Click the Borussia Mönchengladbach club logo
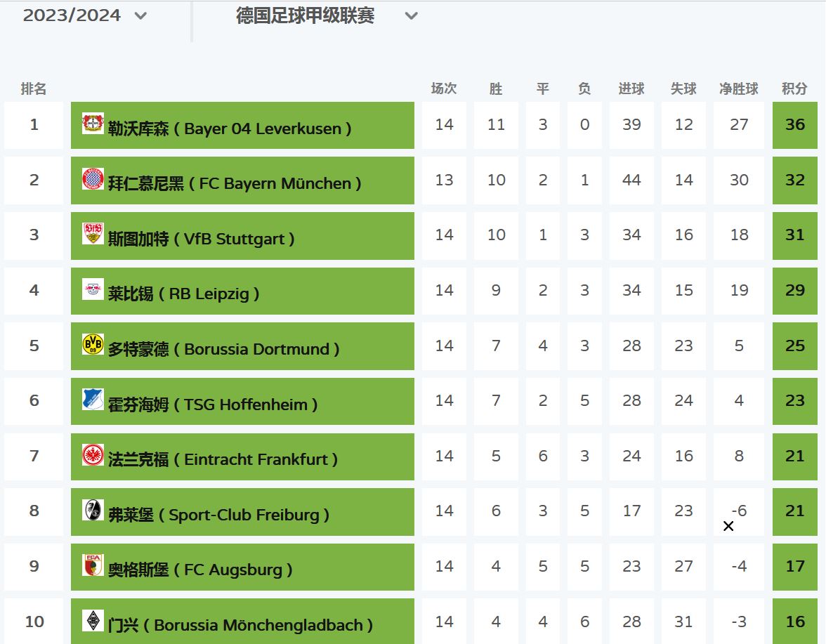826x644 pixels. click(93, 620)
